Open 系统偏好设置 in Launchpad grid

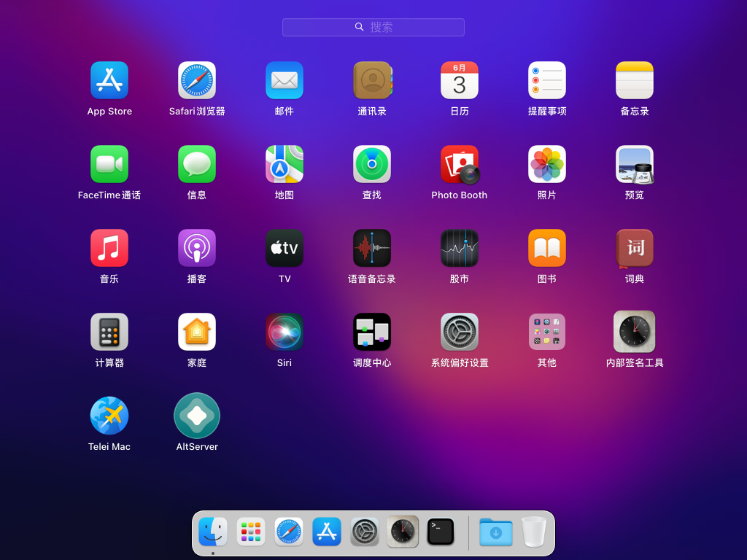pos(460,332)
